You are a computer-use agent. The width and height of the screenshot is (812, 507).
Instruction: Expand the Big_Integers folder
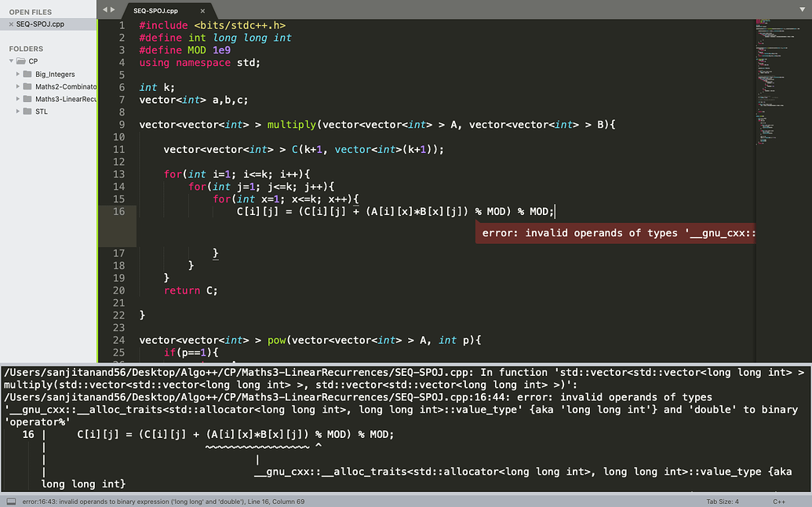pyautogui.click(x=18, y=74)
